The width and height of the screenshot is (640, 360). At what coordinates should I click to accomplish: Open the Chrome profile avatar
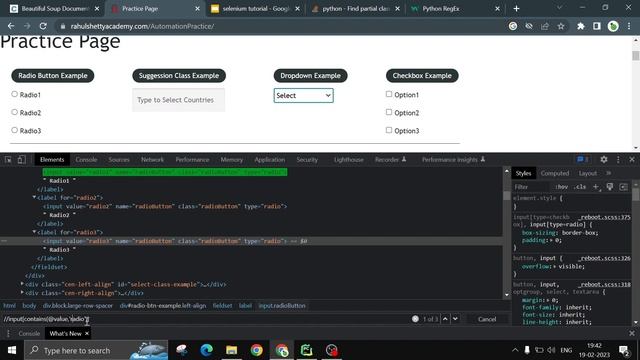coord(613,26)
